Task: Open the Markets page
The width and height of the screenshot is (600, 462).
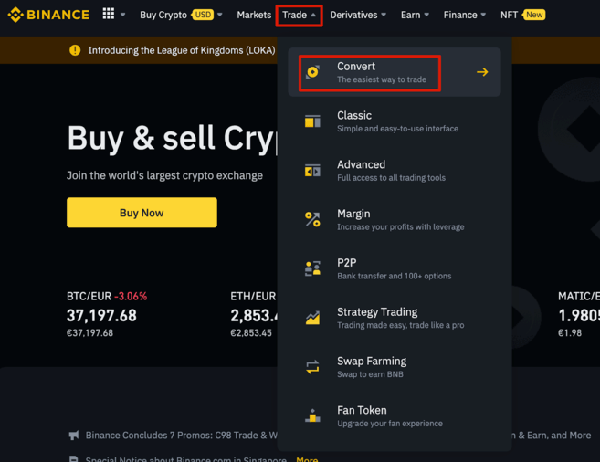Action: pos(253,15)
